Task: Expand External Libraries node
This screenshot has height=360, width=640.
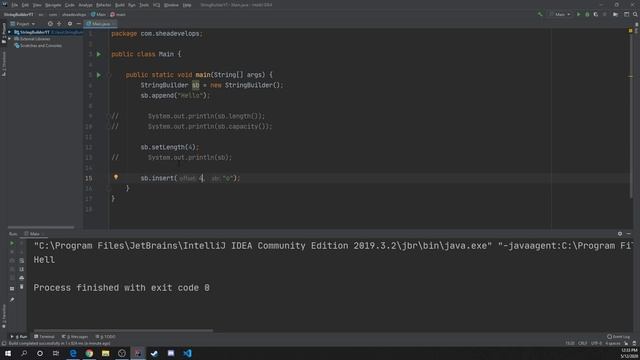Action: [10, 39]
